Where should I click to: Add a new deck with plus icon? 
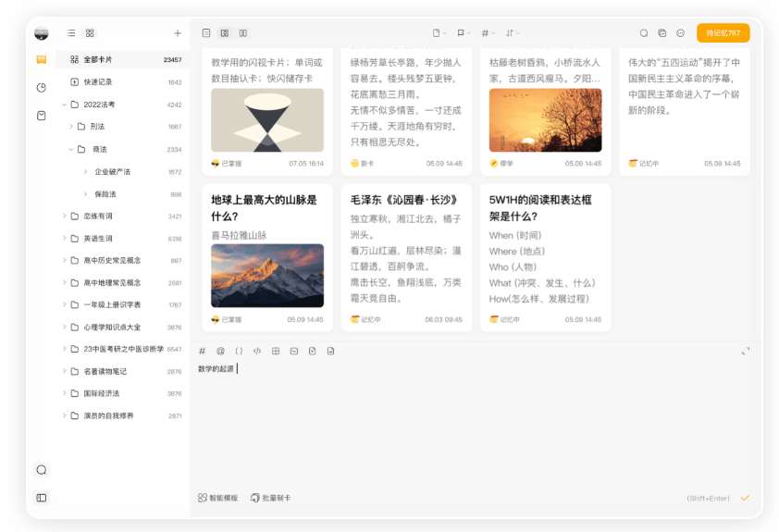tap(178, 33)
